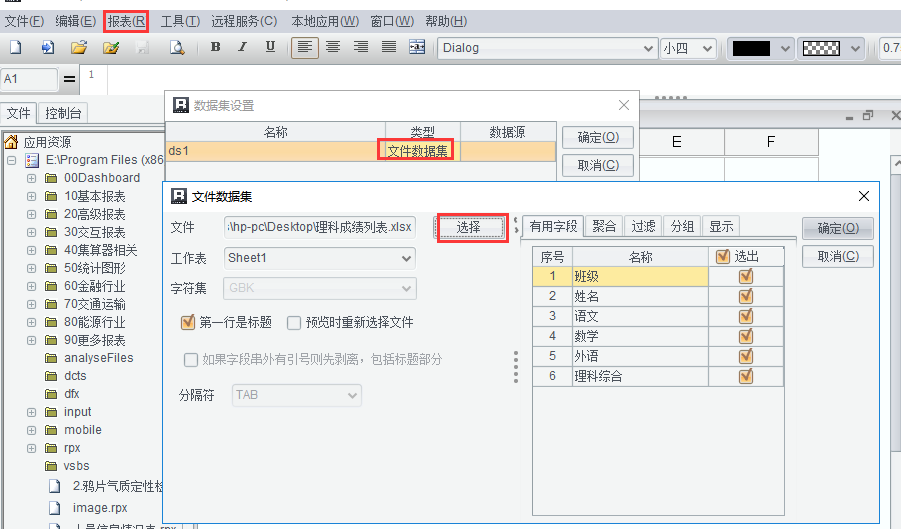Expand the input folder node
Screen dimensions: 901x529
(x=32, y=412)
